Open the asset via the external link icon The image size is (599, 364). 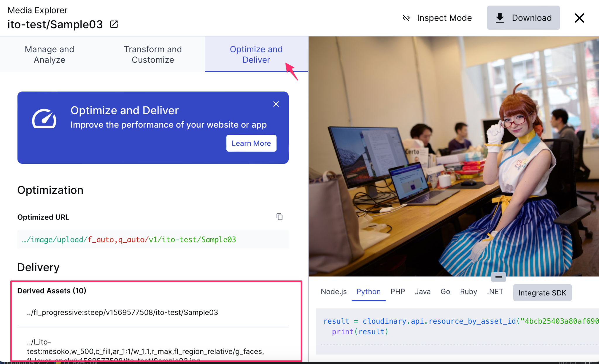[114, 24]
